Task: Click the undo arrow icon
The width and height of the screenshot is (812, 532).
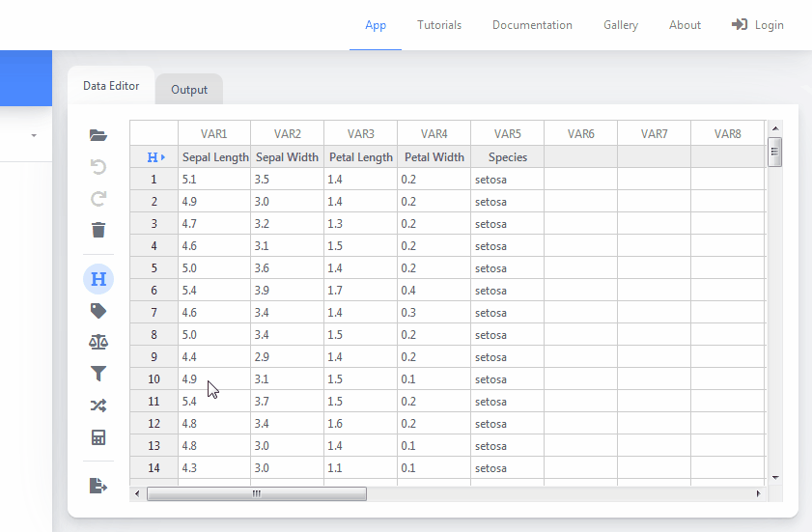Action: (98, 167)
